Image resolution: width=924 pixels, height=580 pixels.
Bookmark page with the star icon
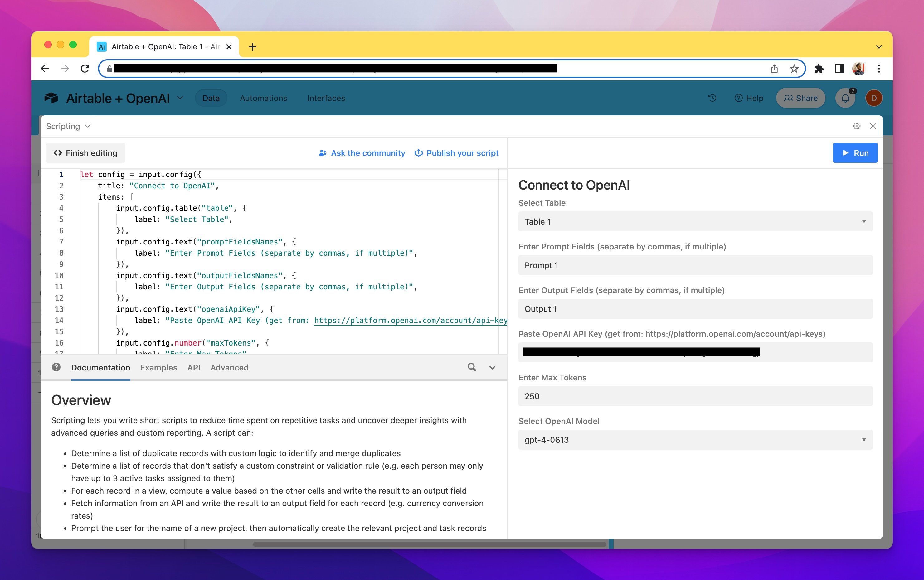[x=794, y=69]
